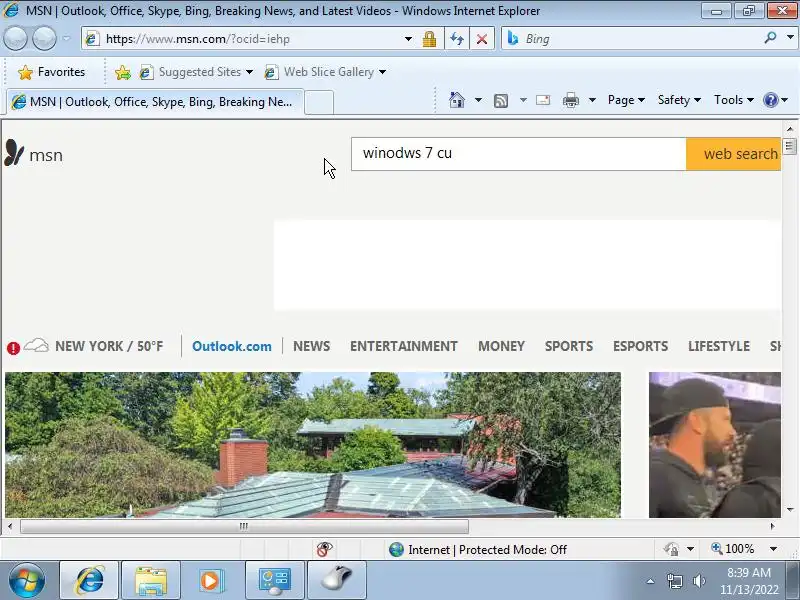Image resolution: width=800 pixels, height=600 pixels.
Task: Click the Help question mark icon
Action: pyautogui.click(x=770, y=100)
